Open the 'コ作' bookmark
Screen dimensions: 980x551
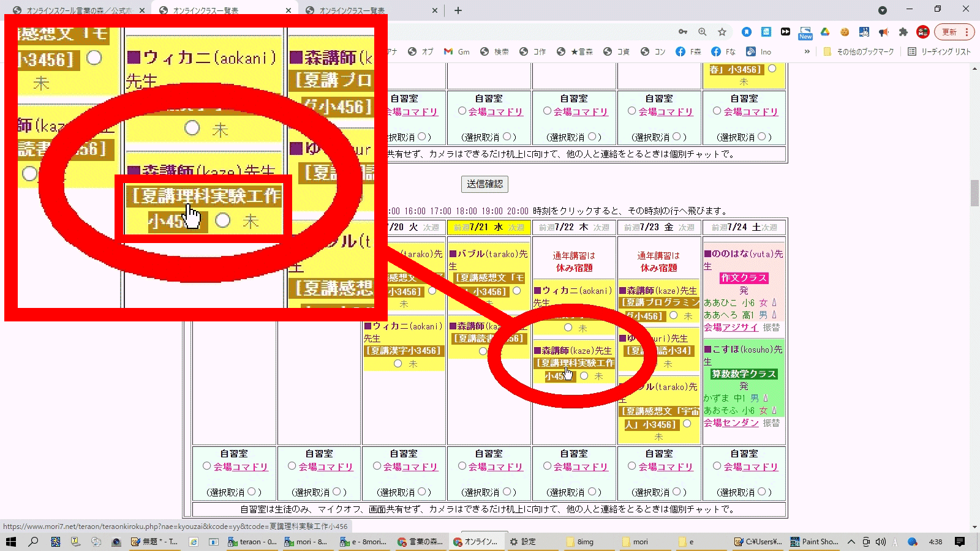(x=532, y=52)
